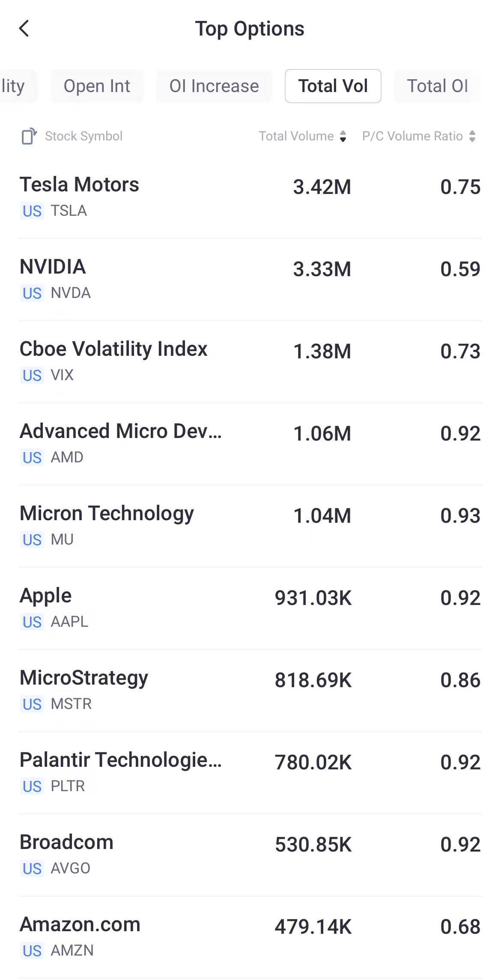
Task: Tap the Amazon.com AMZN row
Action: pos(250,937)
